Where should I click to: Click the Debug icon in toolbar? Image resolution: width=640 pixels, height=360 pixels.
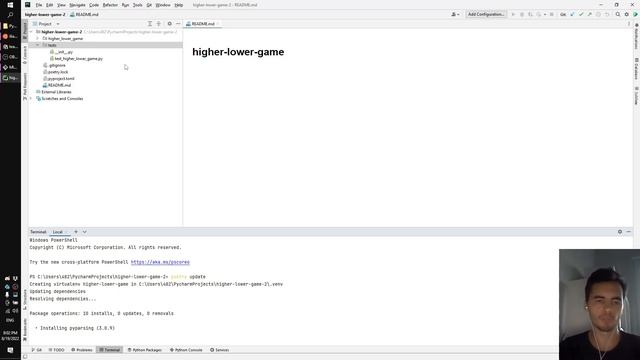522,14
